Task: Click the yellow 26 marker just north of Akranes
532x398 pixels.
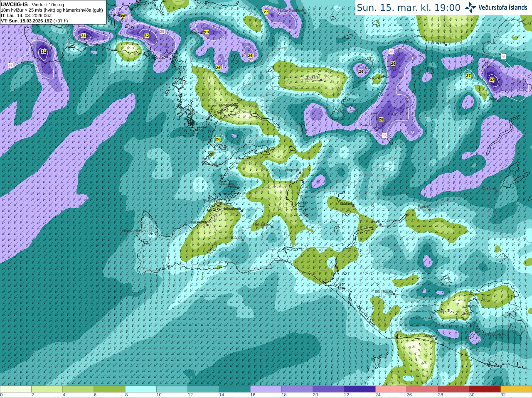Action: (218, 139)
